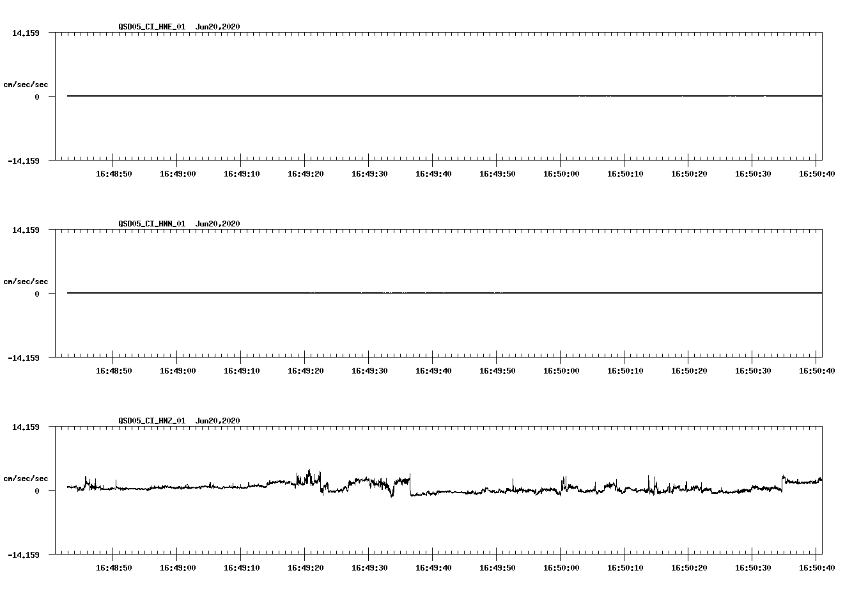The image size is (868, 591).
Task: Click 16:49:50 time label under HNN plot
Action: tap(497, 371)
